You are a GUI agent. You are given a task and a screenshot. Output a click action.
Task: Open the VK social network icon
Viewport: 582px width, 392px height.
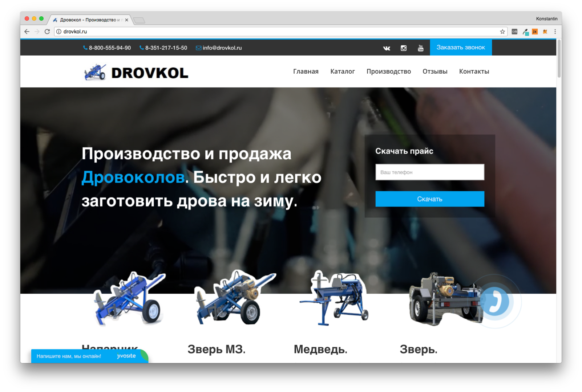[387, 48]
